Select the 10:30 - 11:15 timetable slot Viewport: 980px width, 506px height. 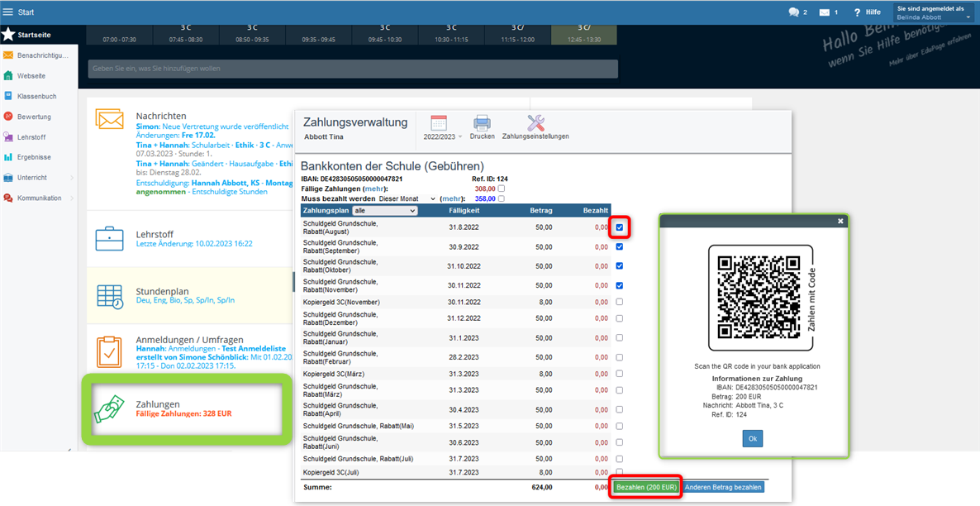click(x=451, y=35)
